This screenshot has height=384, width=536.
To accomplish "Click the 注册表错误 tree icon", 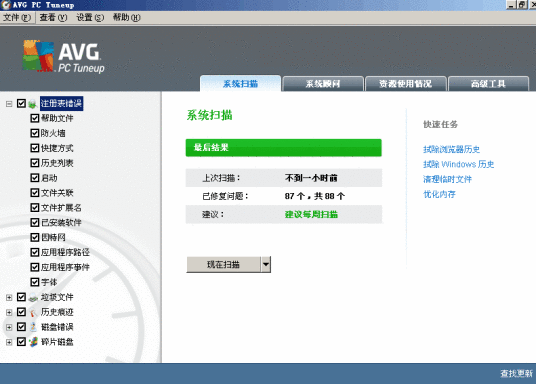I will 32,104.
